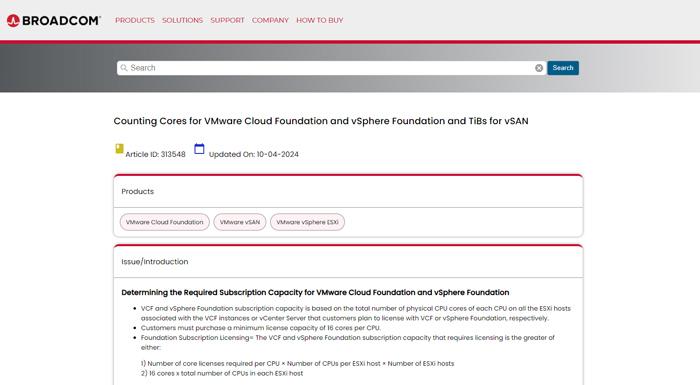This screenshot has height=385, width=700.
Task: Open the HOW TO BUY menu
Action: point(320,21)
